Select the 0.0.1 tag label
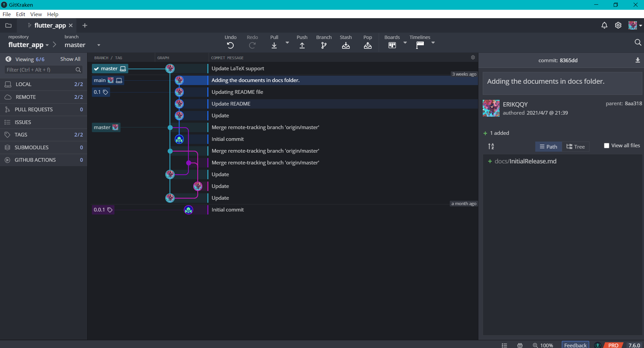 [x=103, y=210]
